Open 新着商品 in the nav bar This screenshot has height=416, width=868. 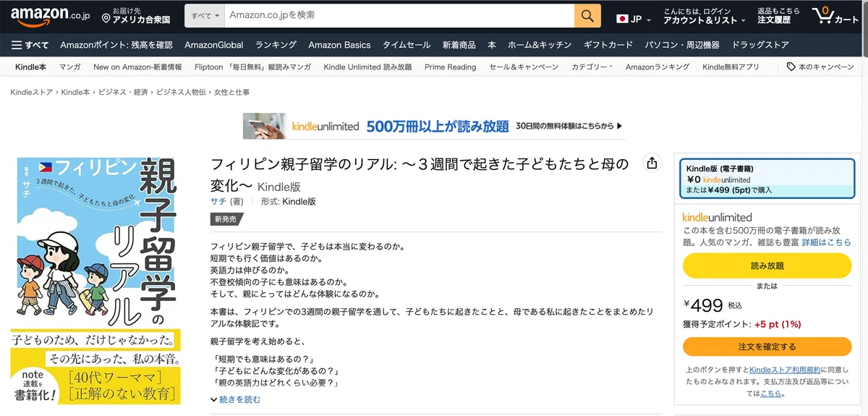[459, 45]
